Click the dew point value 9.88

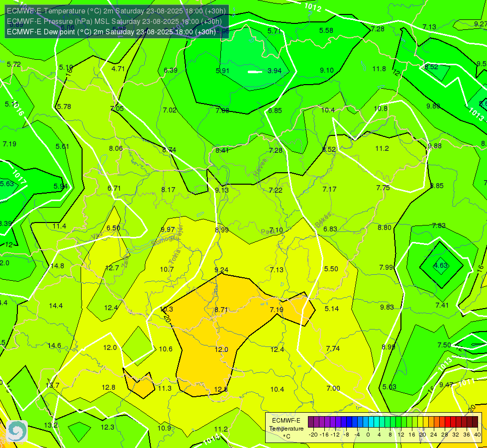point(434,146)
